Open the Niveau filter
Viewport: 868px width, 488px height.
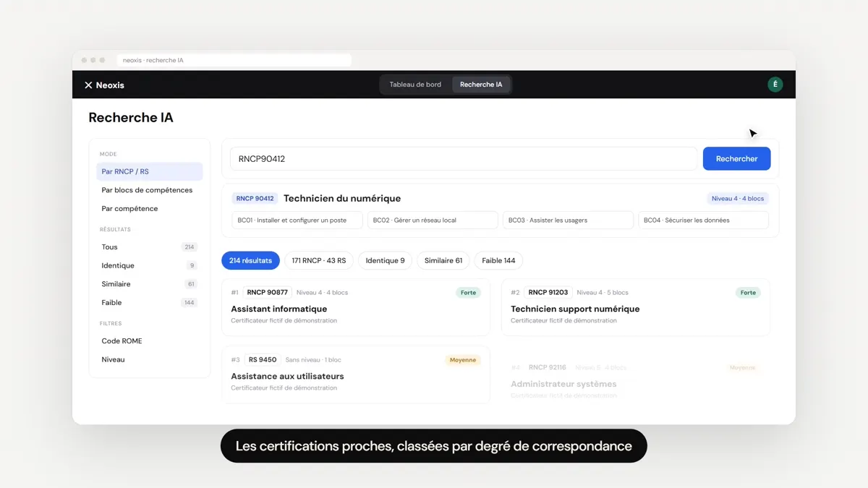point(150,359)
